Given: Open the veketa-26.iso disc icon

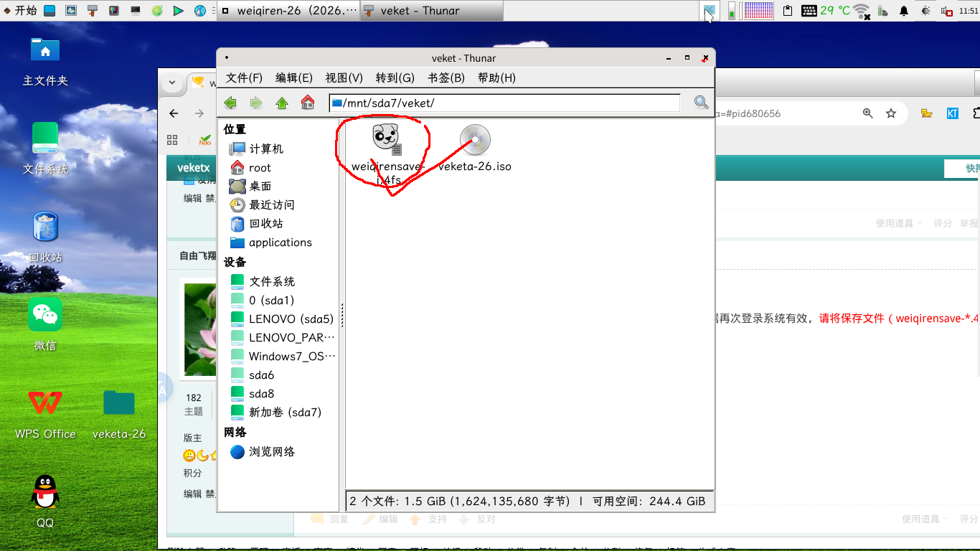Looking at the screenshot, I should click(474, 141).
